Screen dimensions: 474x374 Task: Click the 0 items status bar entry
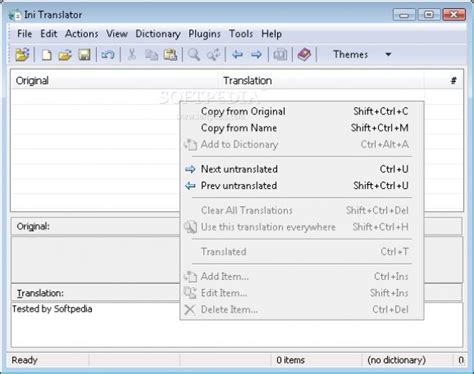pos(290,360)
